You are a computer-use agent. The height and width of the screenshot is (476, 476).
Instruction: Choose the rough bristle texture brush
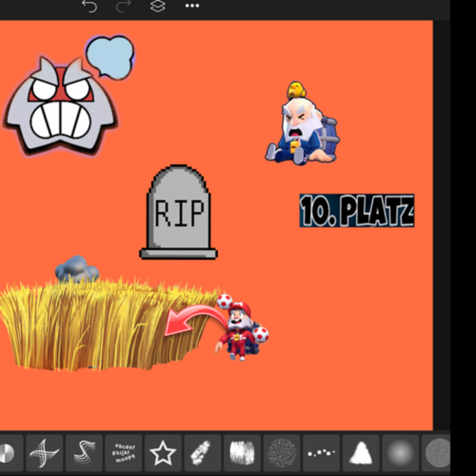(242, 453)
